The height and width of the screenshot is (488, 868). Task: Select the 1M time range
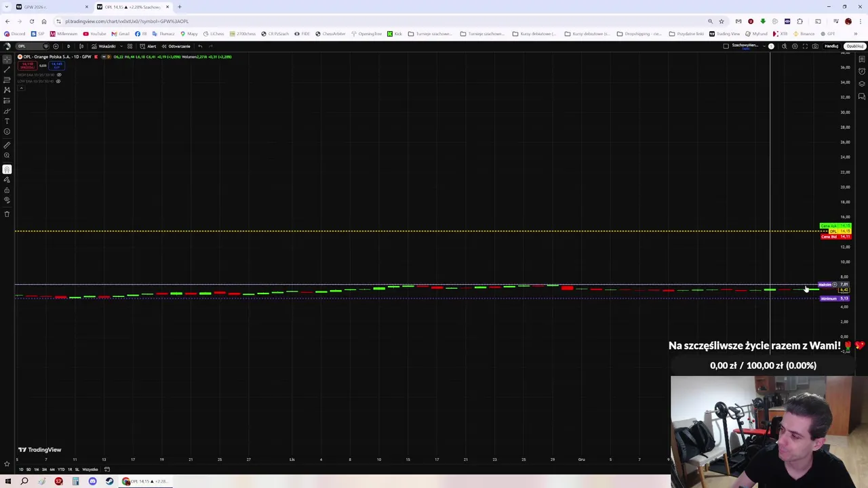(36, 470)
